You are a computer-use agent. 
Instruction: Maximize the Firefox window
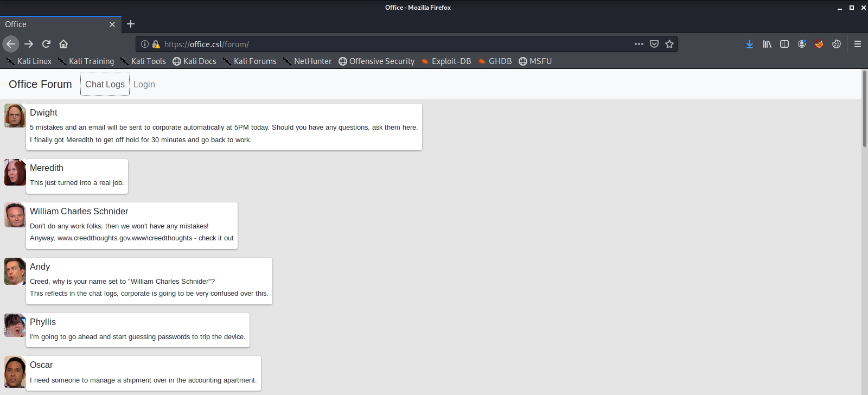click(852, 8)
